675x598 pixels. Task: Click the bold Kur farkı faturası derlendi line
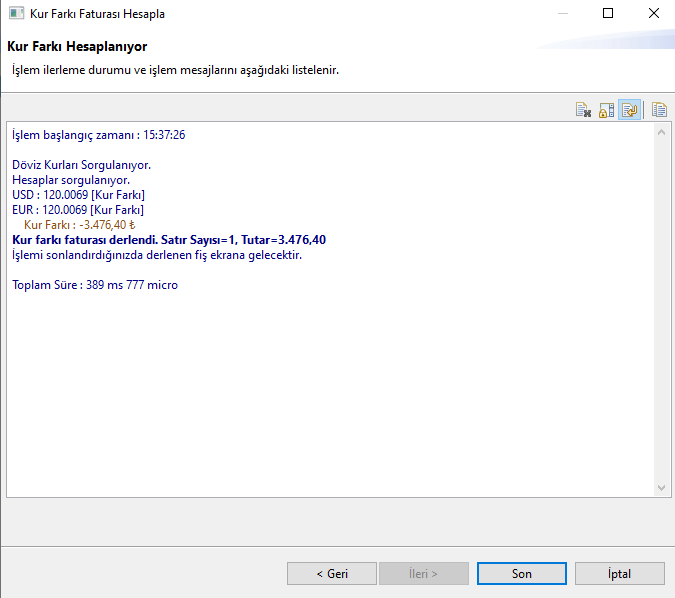(169, 240)
